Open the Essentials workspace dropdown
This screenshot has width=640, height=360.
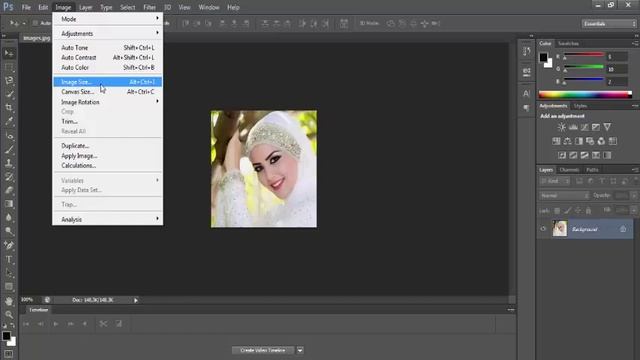(609, 24)
